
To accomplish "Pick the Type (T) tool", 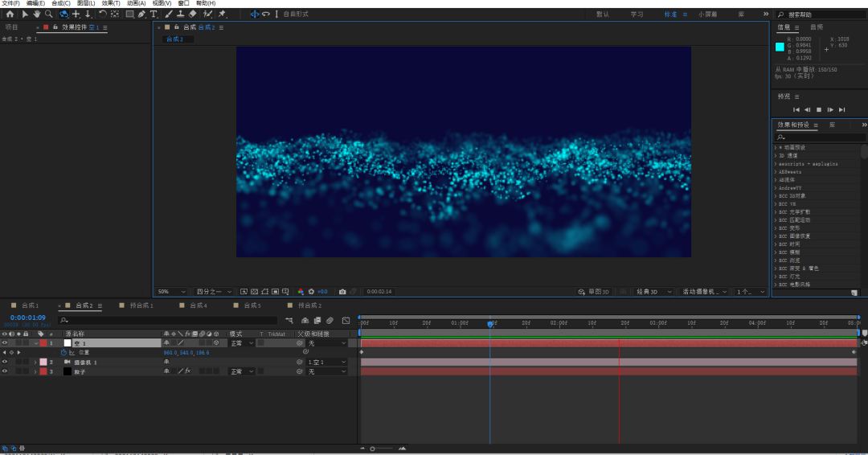I will [x=154, y=14].
